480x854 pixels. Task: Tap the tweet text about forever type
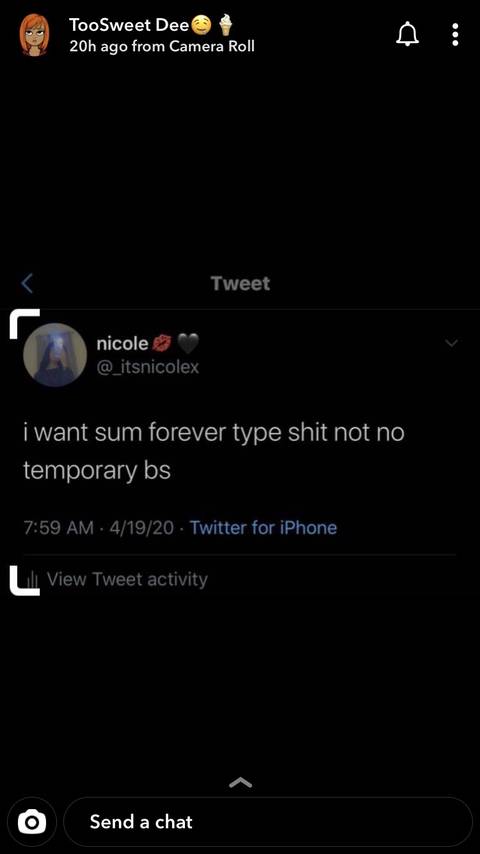[x=214, y=452]
